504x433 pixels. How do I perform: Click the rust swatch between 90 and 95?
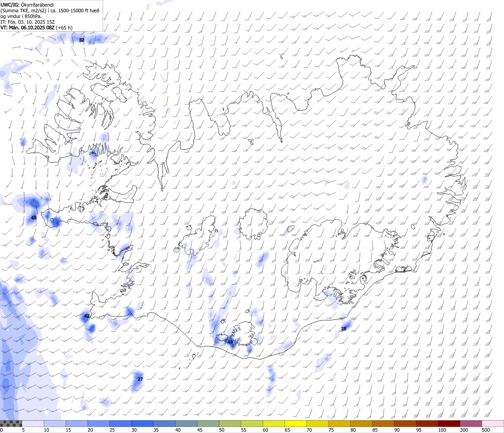405,424
